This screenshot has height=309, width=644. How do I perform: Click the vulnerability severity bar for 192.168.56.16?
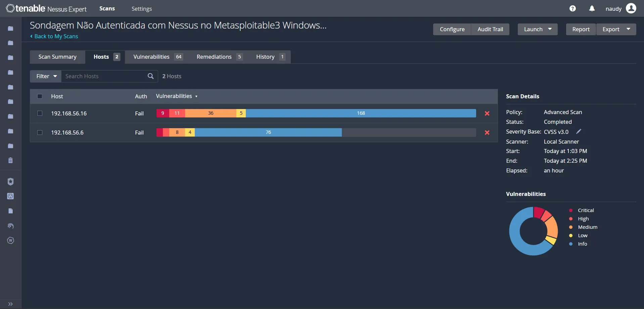pos(316,113)
